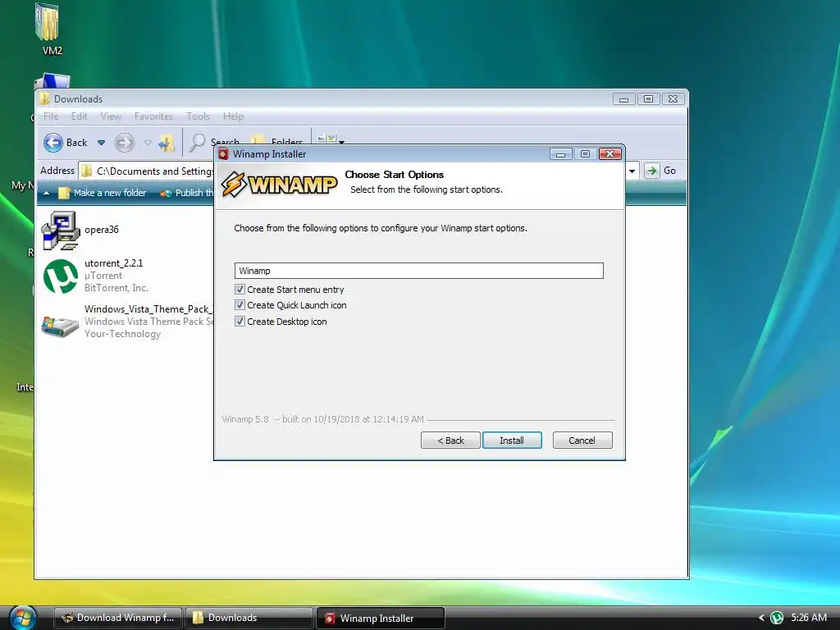This screenshot has height=630, width=840.
Task: Click the opera36 file name
Action: tap(102, 230)
